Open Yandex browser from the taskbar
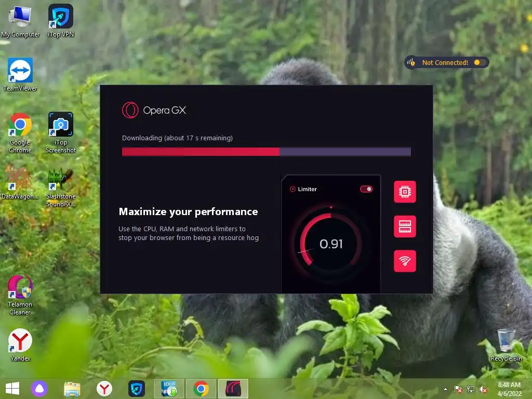 tap(104, 389)
